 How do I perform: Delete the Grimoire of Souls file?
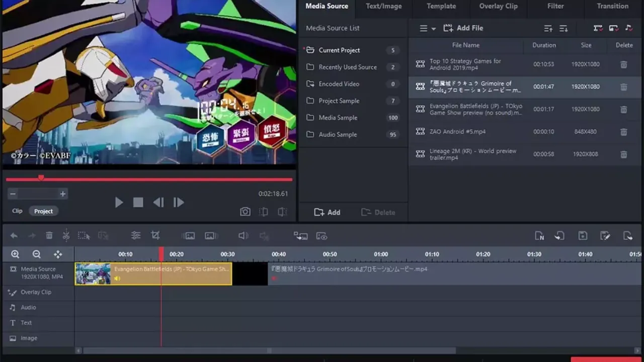tap(623, 87)
